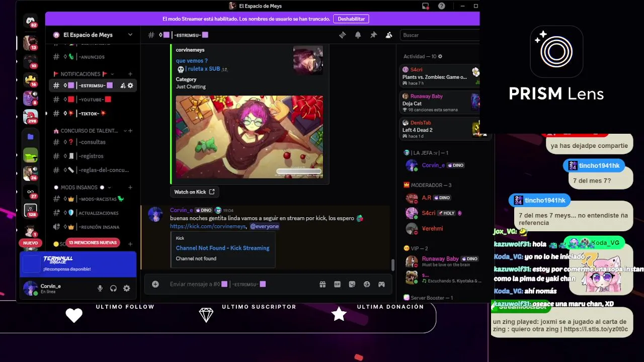Open the -consultas channel
Image resolution: width=644 pixels, height=362 pixels.
point(93,142)
